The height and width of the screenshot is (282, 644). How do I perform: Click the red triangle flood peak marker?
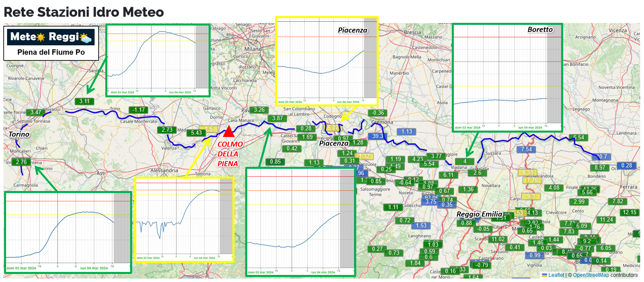(x=229, y=132)
